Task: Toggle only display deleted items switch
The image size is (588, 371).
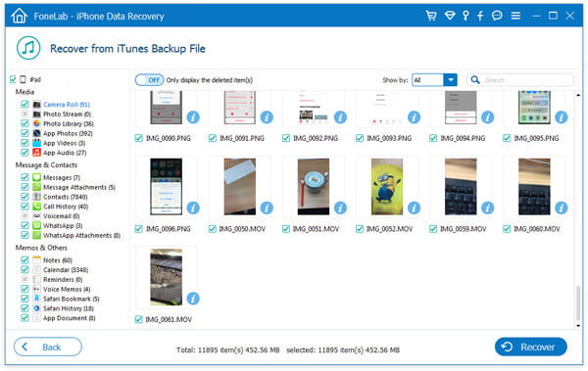Action: click(x=149, y=80)
